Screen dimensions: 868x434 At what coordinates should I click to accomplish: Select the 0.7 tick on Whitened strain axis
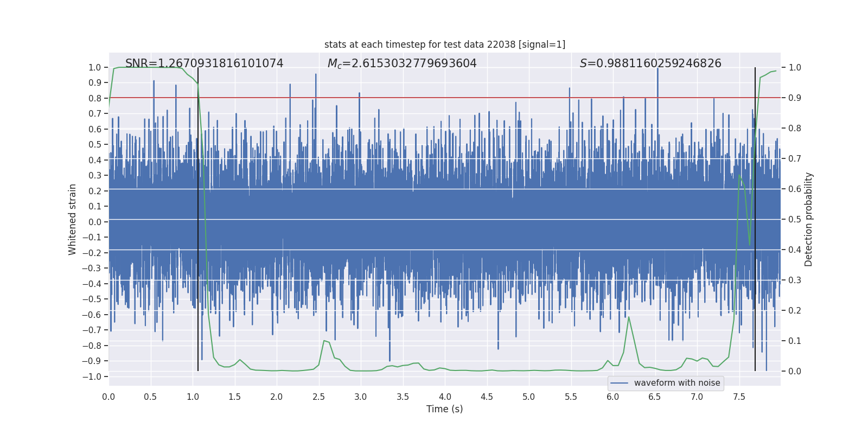coord(95,113)
